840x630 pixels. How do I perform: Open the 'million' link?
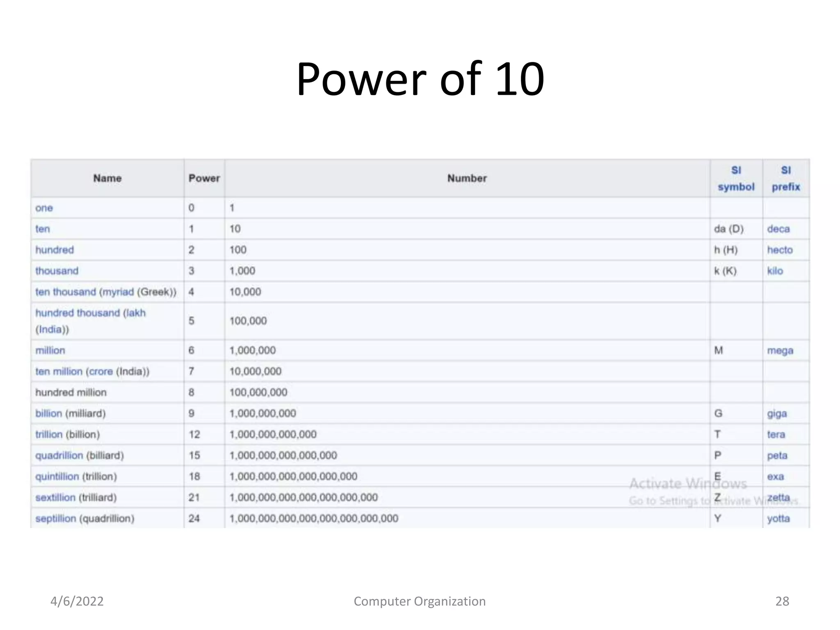point(50,350)
